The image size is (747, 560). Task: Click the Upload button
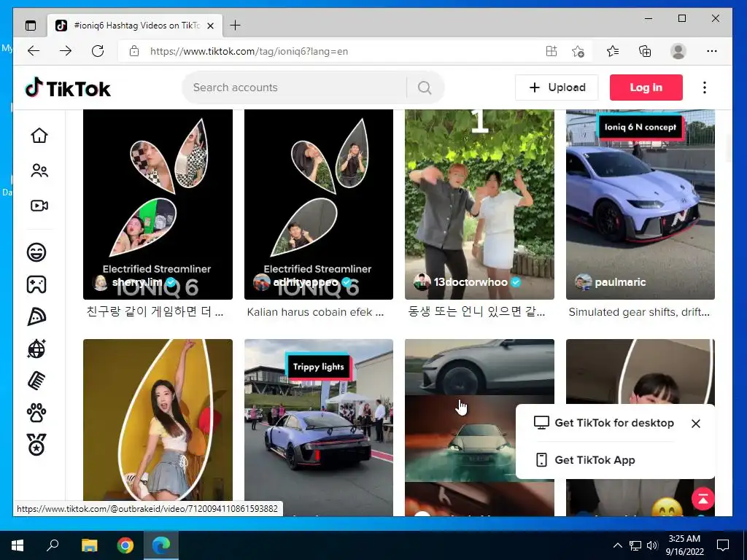pyautogui.click(x=557, y=87)
